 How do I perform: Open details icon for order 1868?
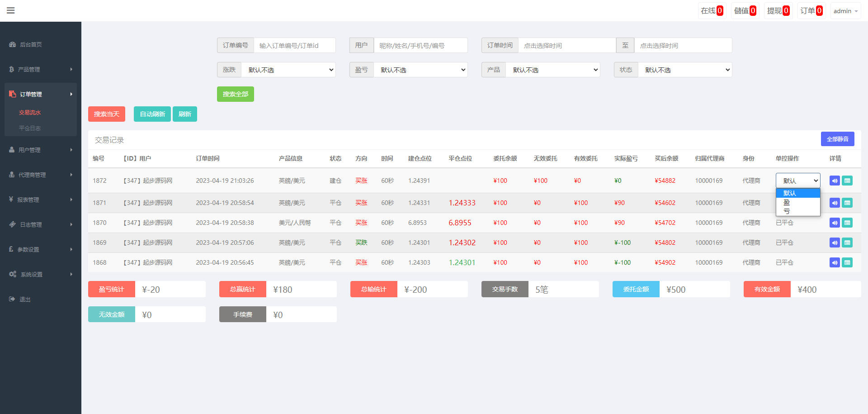(847, 262)
